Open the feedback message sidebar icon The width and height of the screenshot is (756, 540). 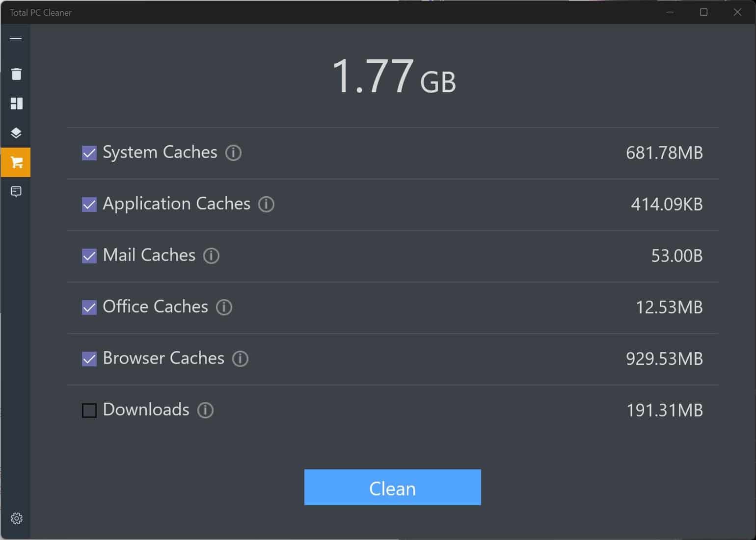16,192
